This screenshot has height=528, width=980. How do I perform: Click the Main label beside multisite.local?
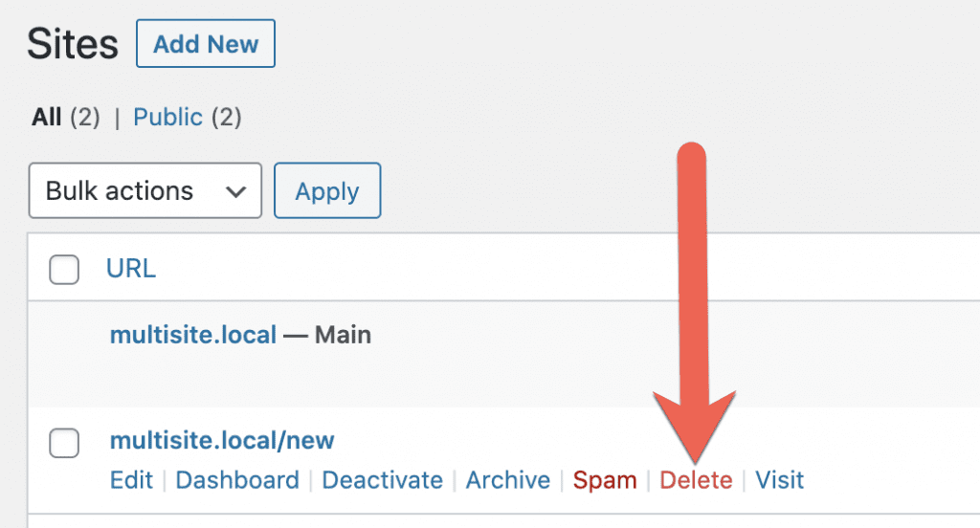[x=343, y=336]
